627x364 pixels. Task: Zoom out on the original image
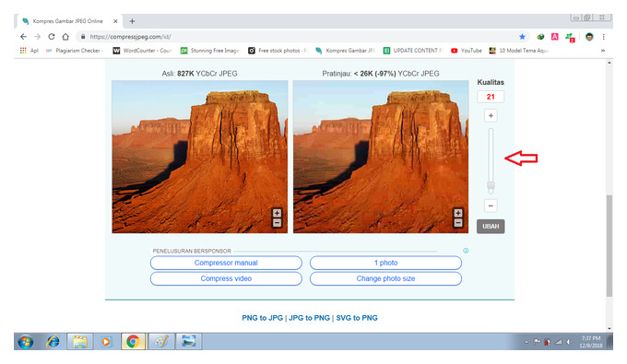(x=277, y=223)
